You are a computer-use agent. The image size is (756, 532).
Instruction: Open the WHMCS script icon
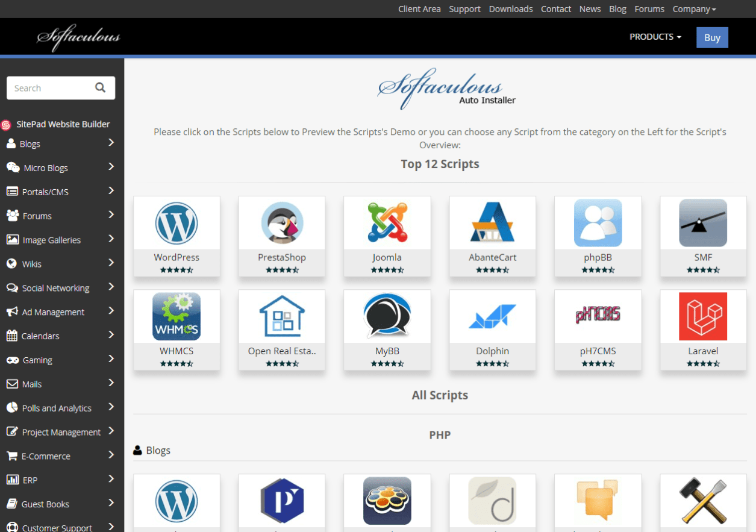pyautogui.click(x=177, y=317)
